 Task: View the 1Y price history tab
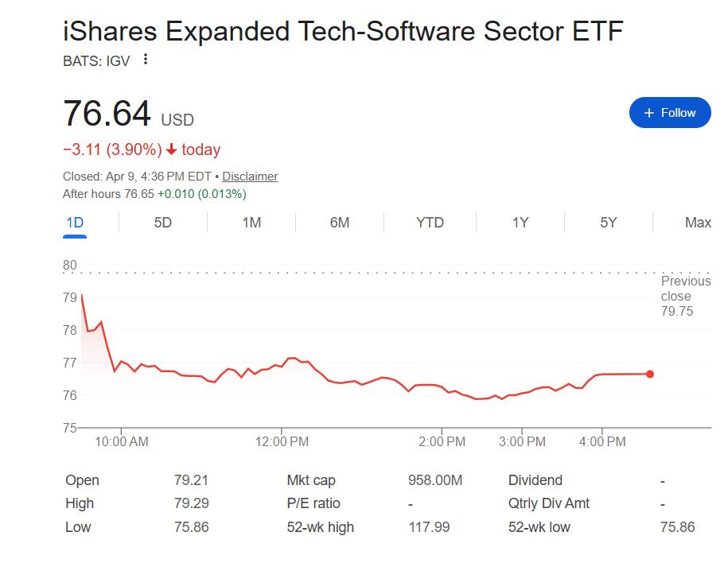pyautogui.click(x=520, y=223)
